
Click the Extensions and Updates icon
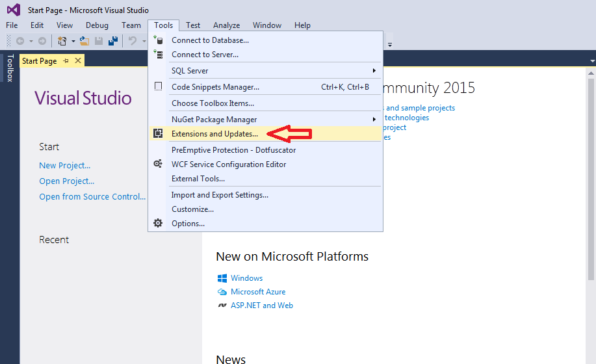click(x=158, y=133)
